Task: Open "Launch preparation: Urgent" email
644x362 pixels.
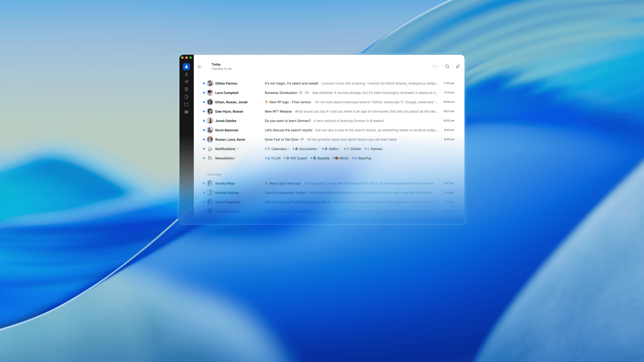Action: pyautogui.click(x=285, y=193)
